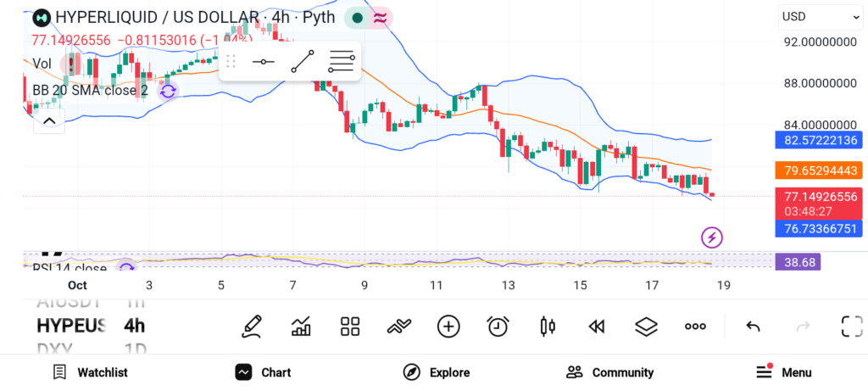Open the indicators chart icon
Viewport: 868px width, 391px height.
301,327
